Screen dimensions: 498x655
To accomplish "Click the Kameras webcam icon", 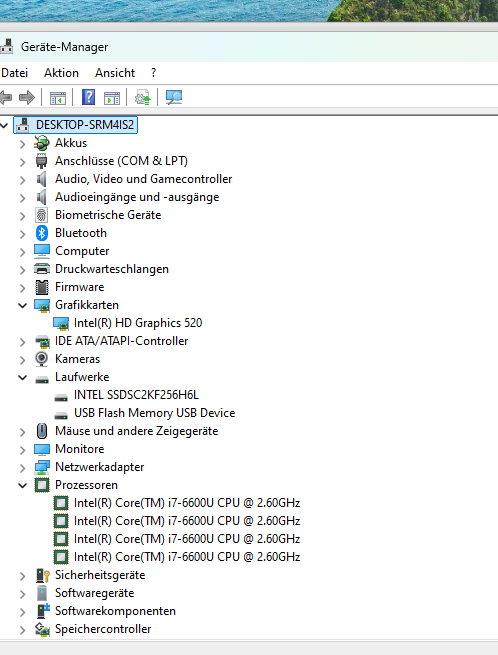I will pos(41,359).
